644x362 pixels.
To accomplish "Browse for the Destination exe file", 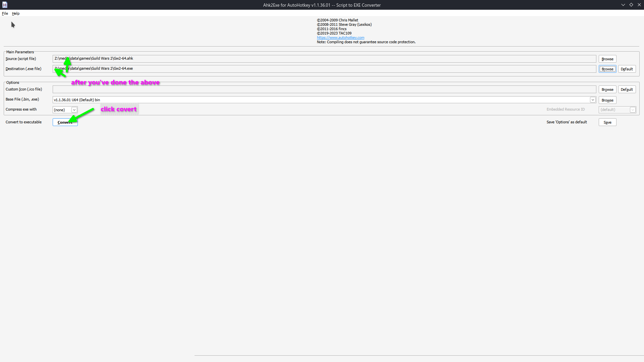I will click(607, 69).
